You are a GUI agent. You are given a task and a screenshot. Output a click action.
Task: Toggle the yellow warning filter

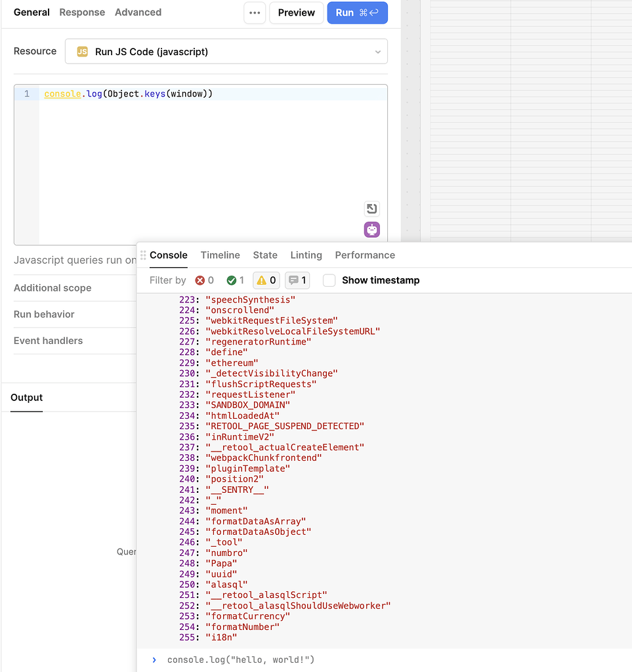pos(266,280)
